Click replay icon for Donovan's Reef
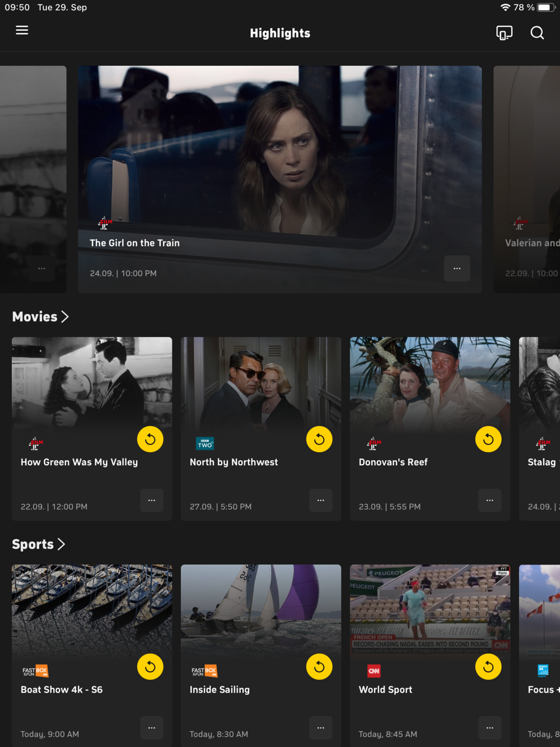Viewport: 560px width, 747px height. pyautogui.click(x=488, y=440)
